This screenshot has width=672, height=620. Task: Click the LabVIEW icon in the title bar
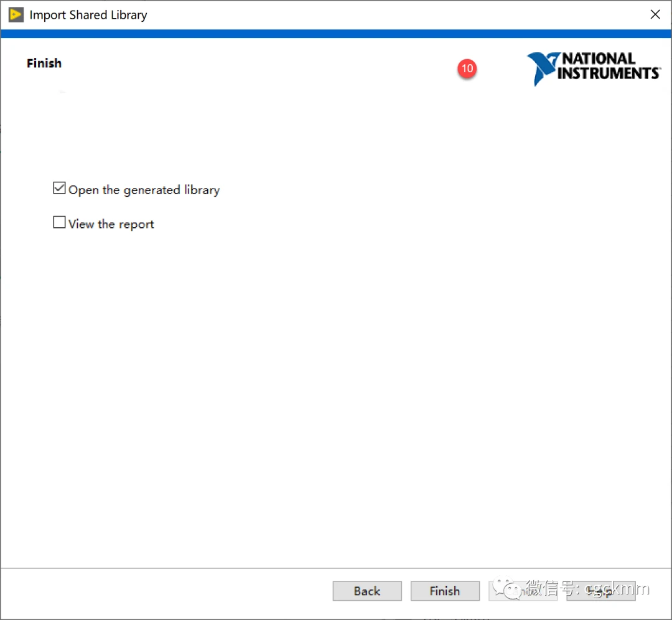pyautogui.click(x=16, y=15)
